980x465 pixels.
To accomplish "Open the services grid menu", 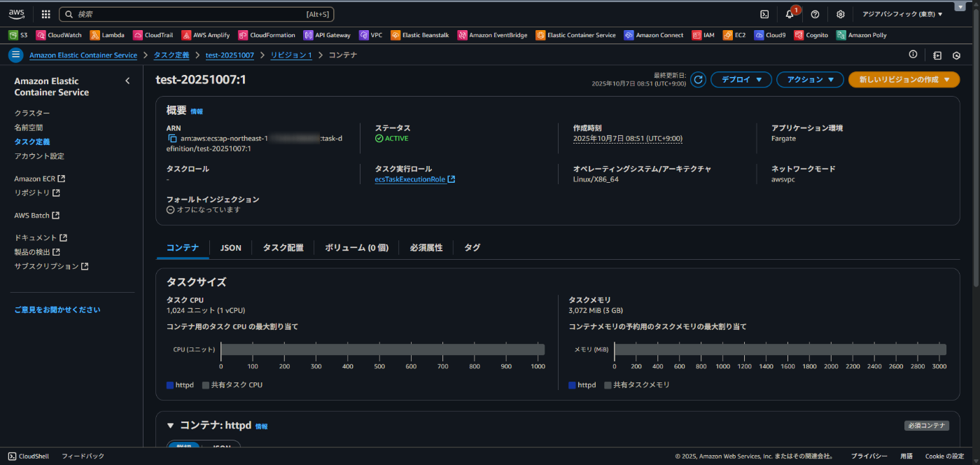I will [45, 14].
